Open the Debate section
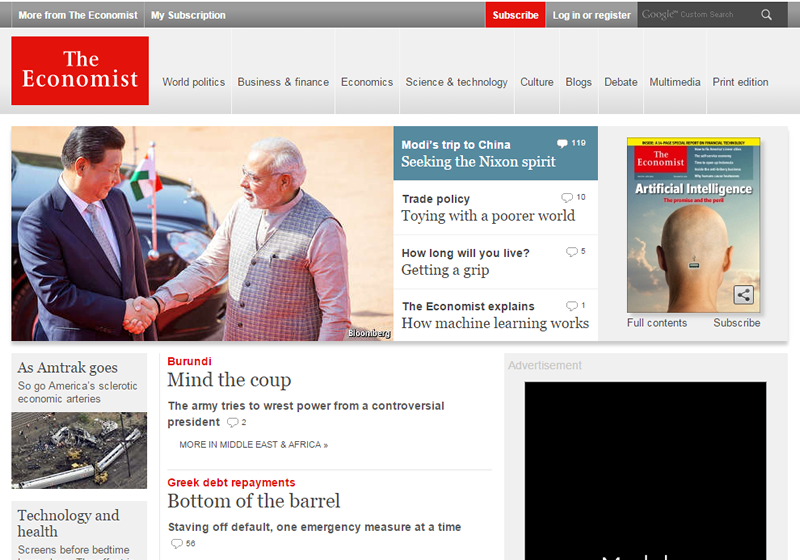 click(621, 82)
